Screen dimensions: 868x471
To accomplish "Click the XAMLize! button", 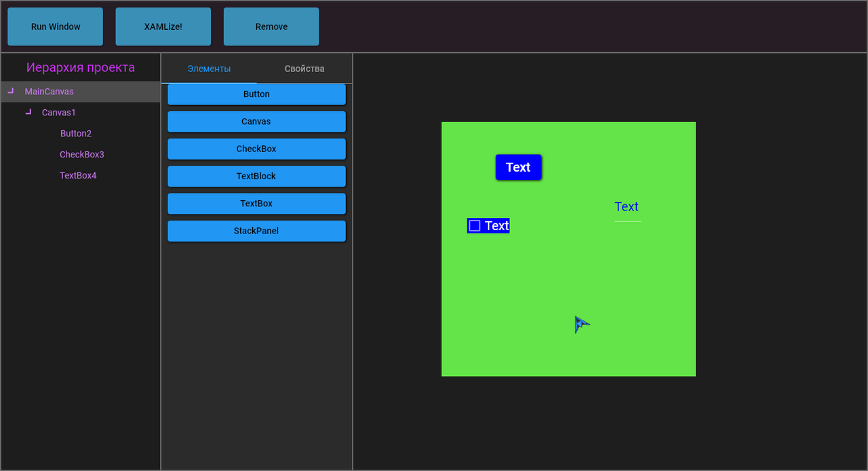I will tap(163, 26).
